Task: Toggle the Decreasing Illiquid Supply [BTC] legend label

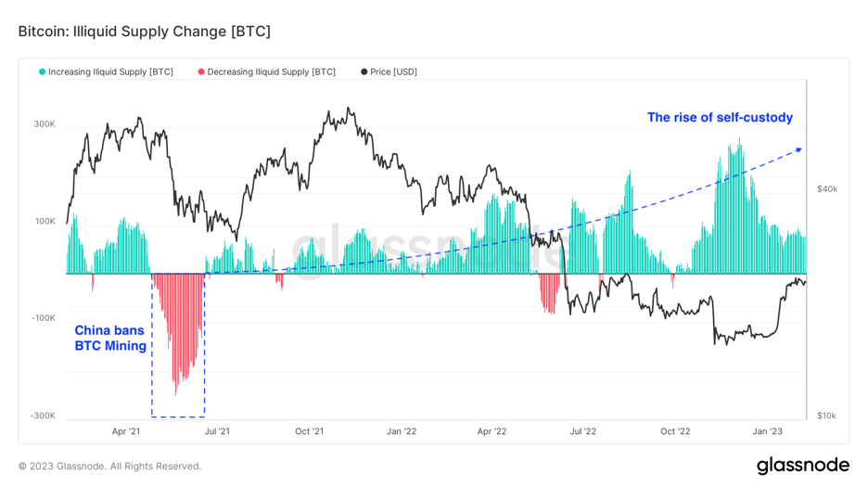Action: coord(271,72)
